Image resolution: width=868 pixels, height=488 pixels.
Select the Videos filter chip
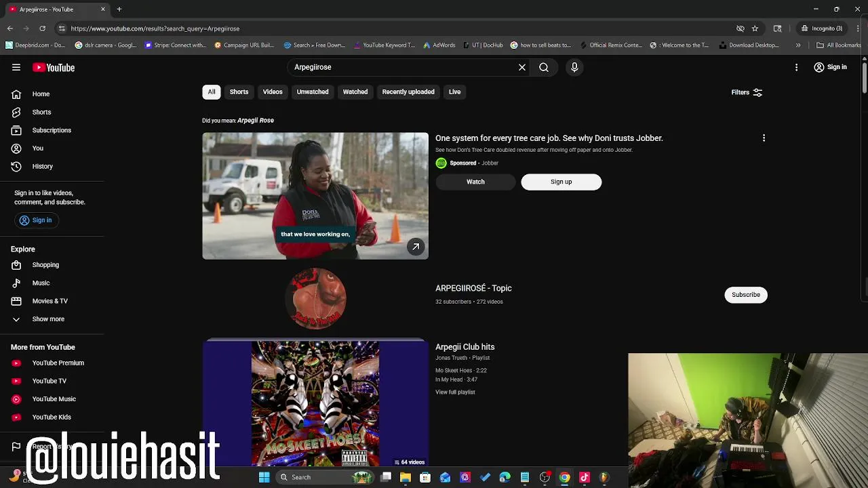tap(273, 91)
